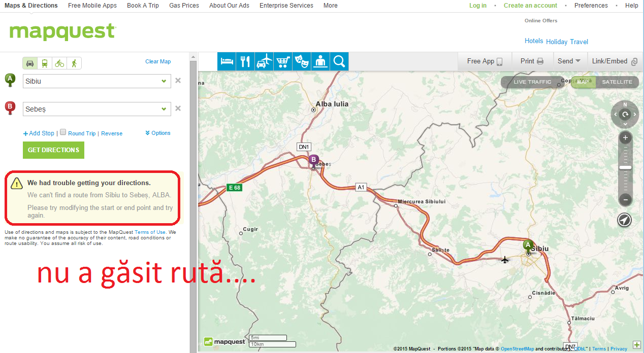Show the plane and car travel icon

tap(265, 61)
